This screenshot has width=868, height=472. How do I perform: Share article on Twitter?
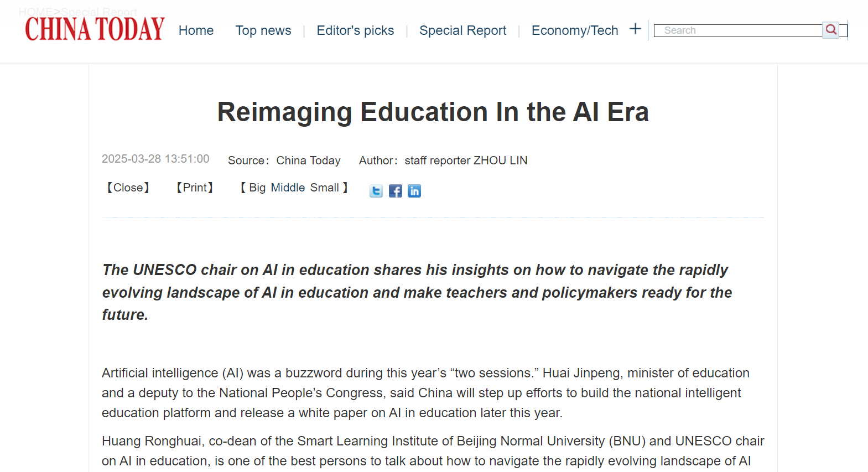pos(376,191)
